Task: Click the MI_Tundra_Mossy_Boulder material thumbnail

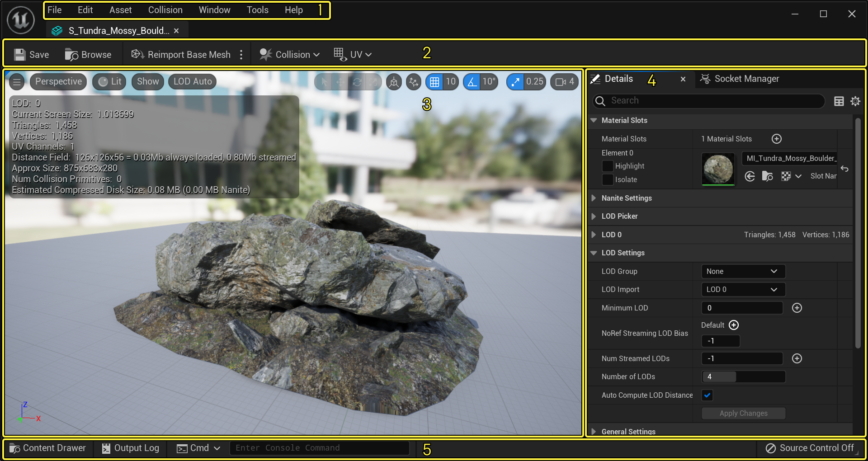Action: pos(718,169)
